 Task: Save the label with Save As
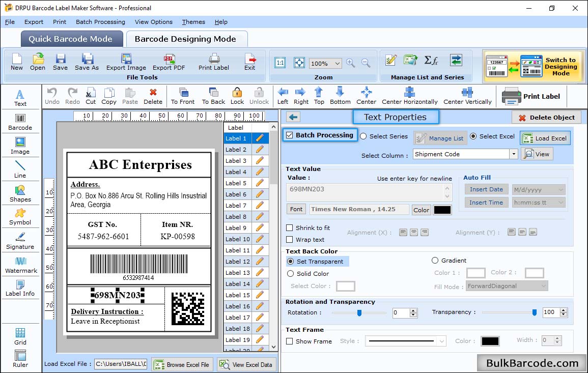[87, 62]
